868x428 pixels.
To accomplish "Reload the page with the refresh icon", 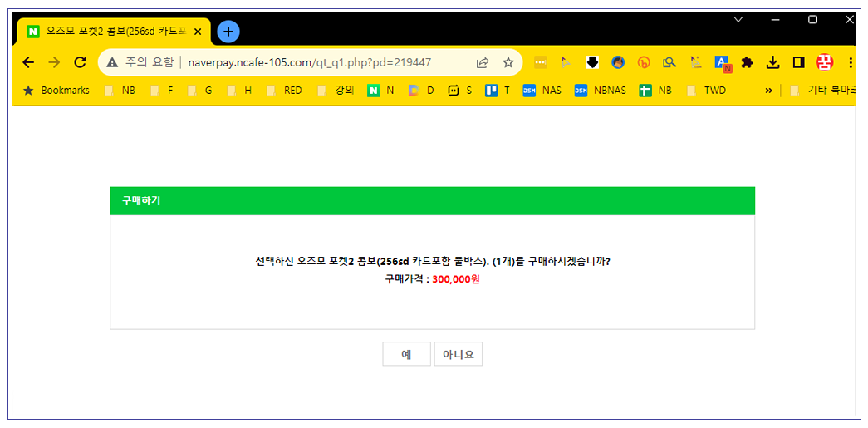I will pyautogui.click(x=80, y=62).
